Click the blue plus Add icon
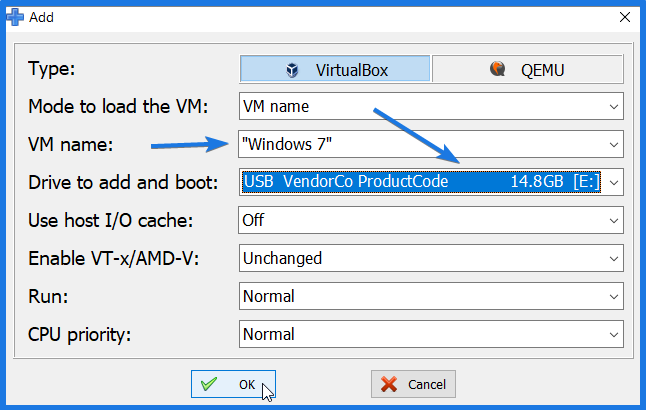 (x=15, y=17)
